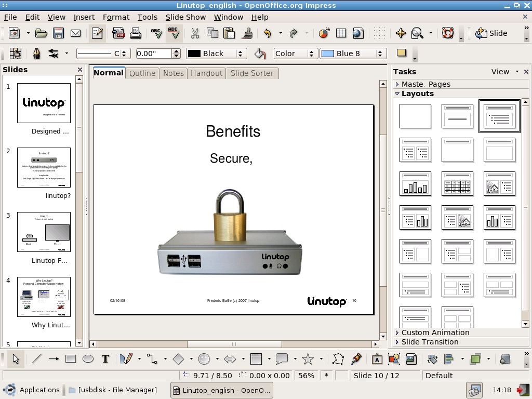Run spellcheck with the ABC check icon

click(156, 33)
